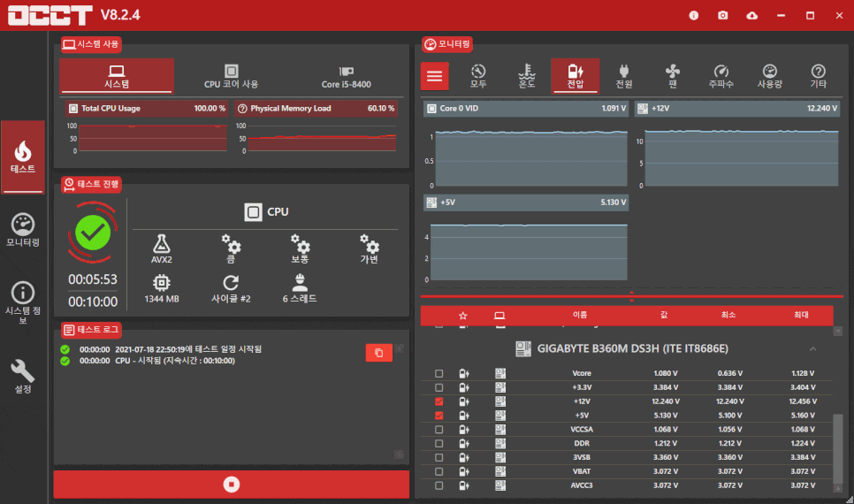This screenshot has width=854, height=504.
Task: Switch to 팬 fan tab
Action: point(673,76)
